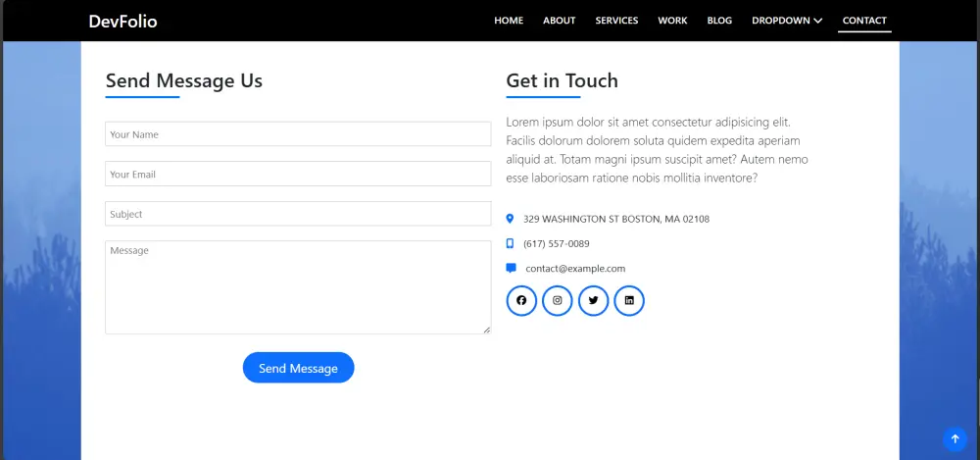Select the CONTACT nav item
Image resolution: width=980 pixels, height=460 pixels.
tap(864, 21)
